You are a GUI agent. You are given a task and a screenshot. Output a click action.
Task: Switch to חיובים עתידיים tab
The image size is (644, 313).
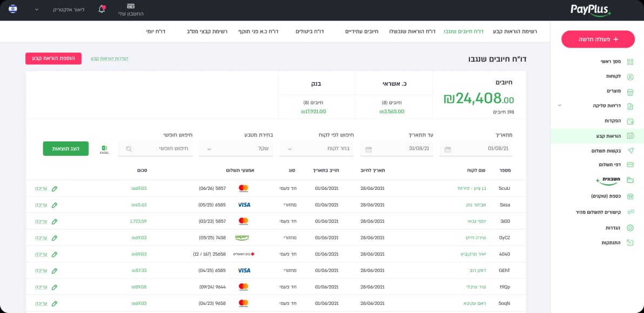[x=362, y=32]
